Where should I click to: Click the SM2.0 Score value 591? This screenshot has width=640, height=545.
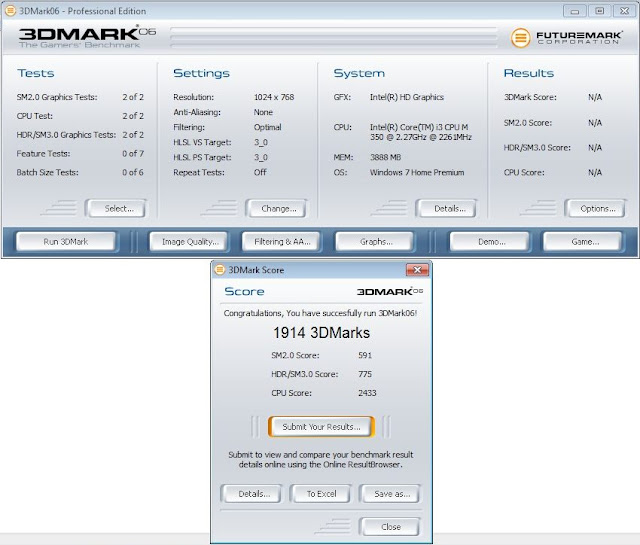[x=365, y=355]
